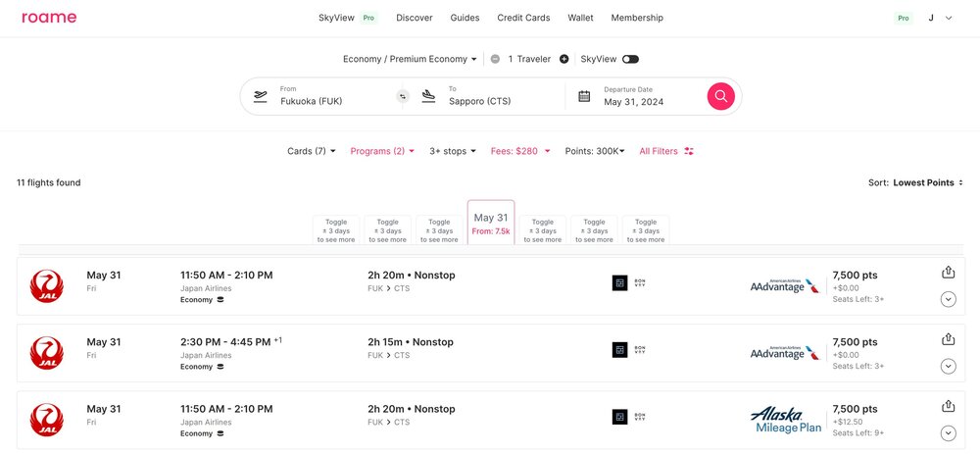Click the pink search button

[720, 96]
